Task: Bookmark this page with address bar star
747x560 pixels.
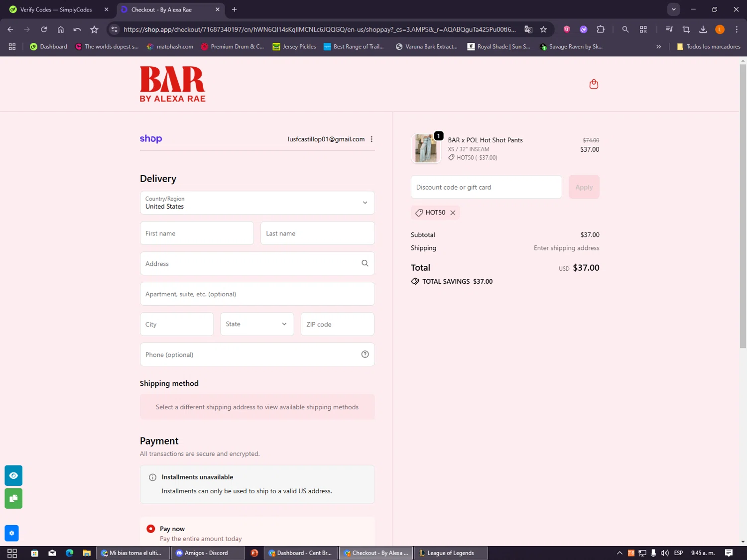Action: tap(543, 29)
